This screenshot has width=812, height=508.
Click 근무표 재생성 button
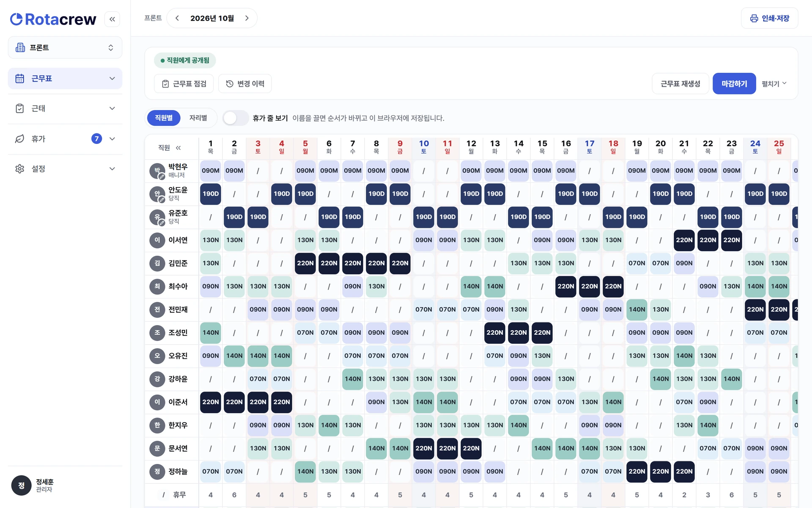pyautogui.click(x=680, y=84)
